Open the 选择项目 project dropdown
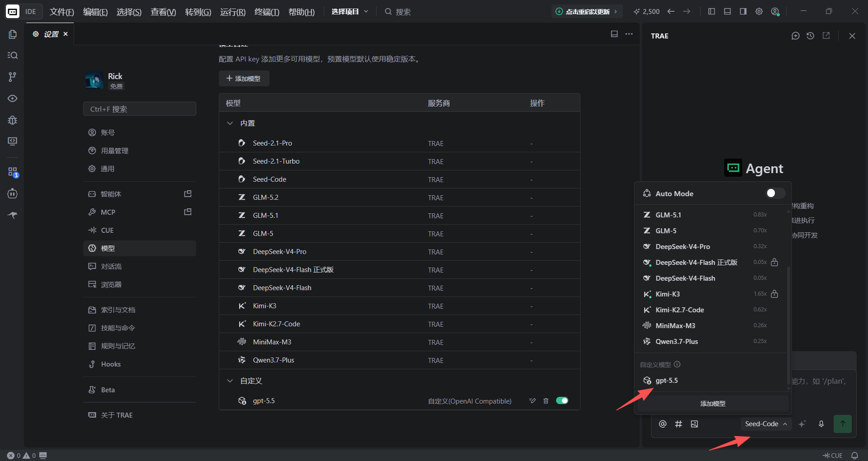Viewport: 868px width, 461px height. [x=350, y=12]
